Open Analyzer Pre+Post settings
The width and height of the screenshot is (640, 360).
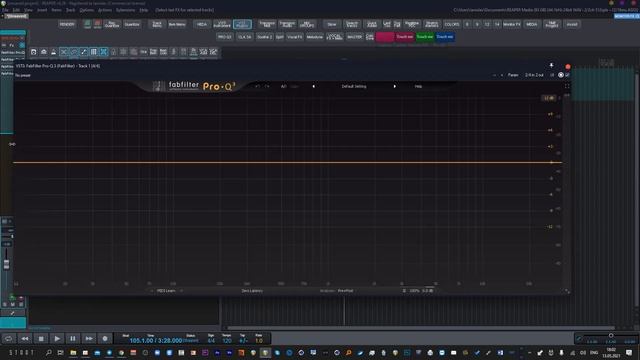(x=345, y=291)
